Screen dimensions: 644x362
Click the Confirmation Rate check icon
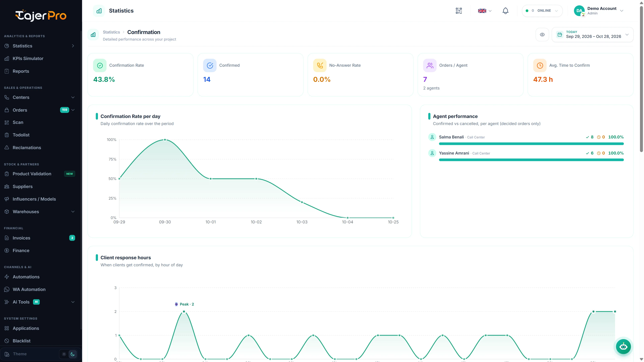click(x=100, y=66)
